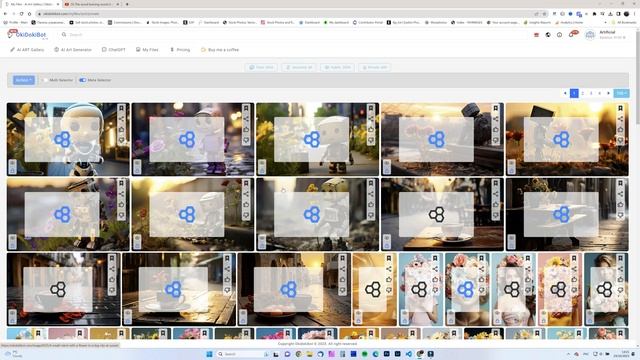Open the AI Art Generator menu item
The width and height of the screenshot is (640, 360).
73,50
